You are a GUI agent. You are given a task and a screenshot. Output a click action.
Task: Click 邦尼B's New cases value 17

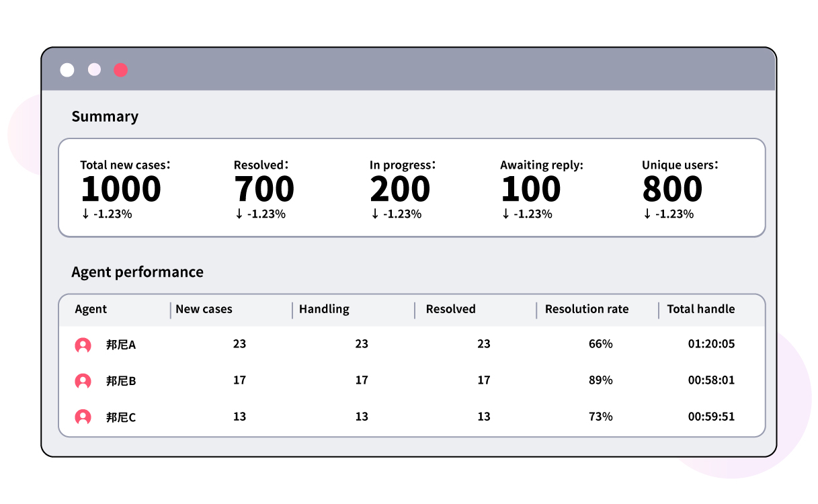(239, 380)
